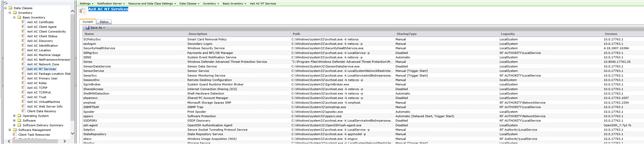Image resolution: width=644 pixels, height=144 pixels.
Task: Click the Data Classes folder icon
Action: click(10, 8)
